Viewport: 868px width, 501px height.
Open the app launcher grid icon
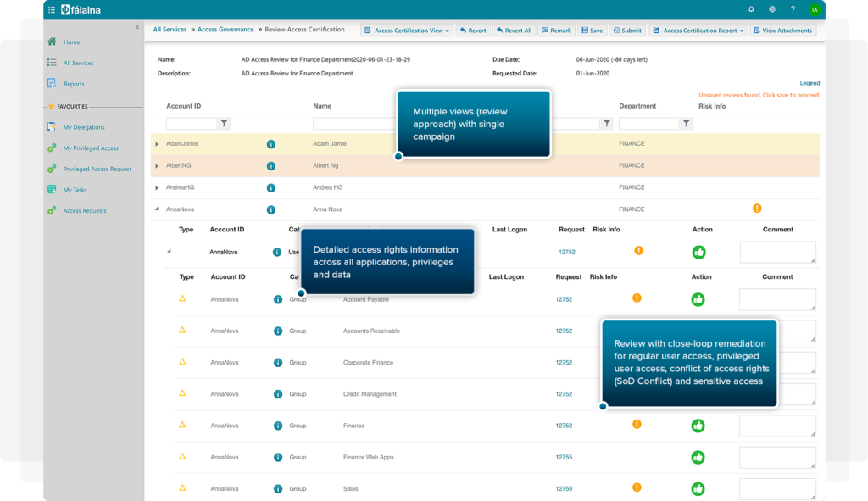(x=52, y=9)
